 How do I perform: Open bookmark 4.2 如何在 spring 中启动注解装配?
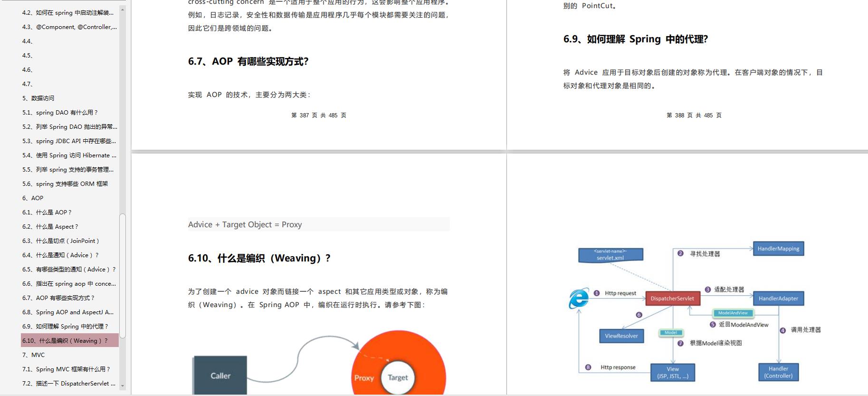68,13
